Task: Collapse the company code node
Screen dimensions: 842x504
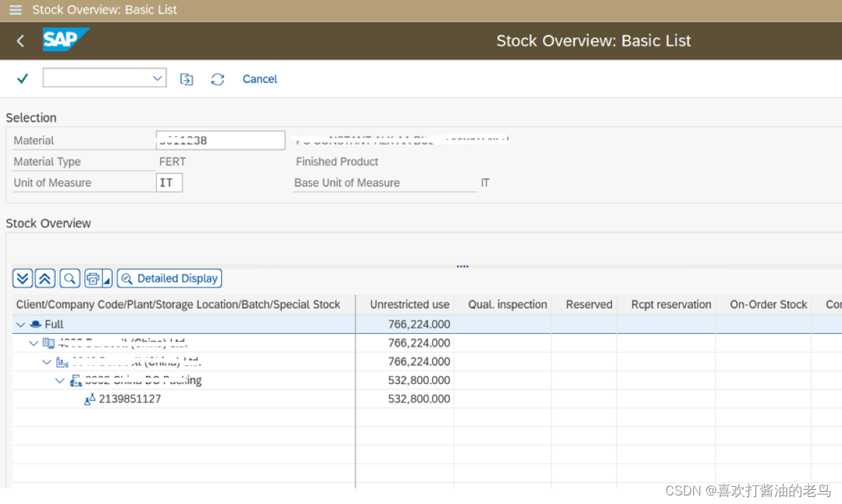Action: 34,343
